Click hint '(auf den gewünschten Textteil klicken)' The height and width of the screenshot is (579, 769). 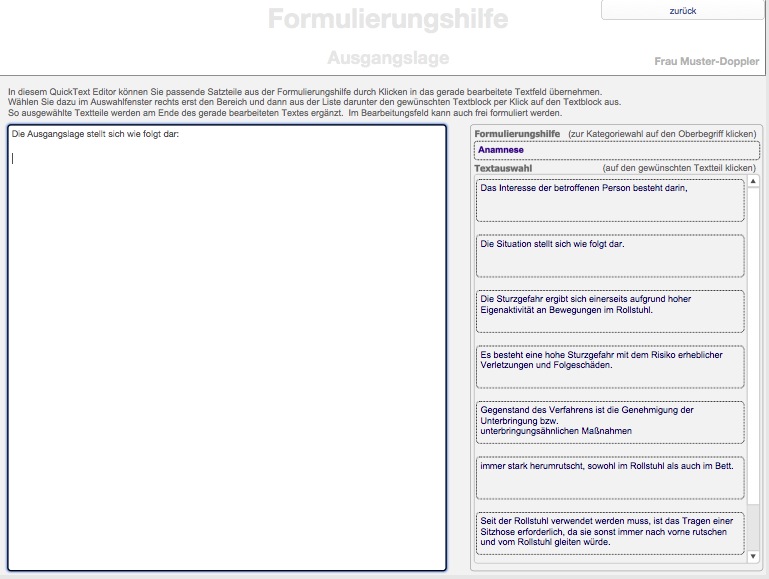679,168
